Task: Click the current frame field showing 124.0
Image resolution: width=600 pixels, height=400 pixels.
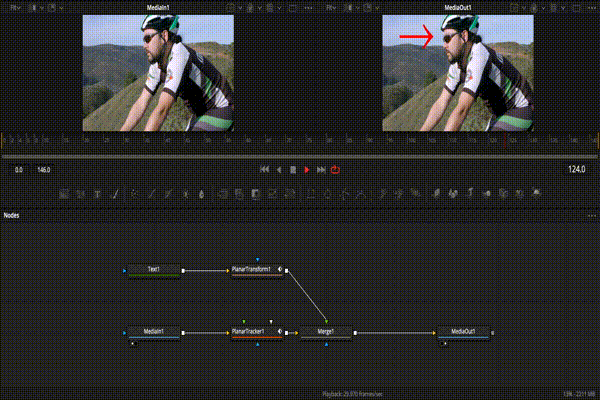Action: pyautogui.click(x=575, y=170)
